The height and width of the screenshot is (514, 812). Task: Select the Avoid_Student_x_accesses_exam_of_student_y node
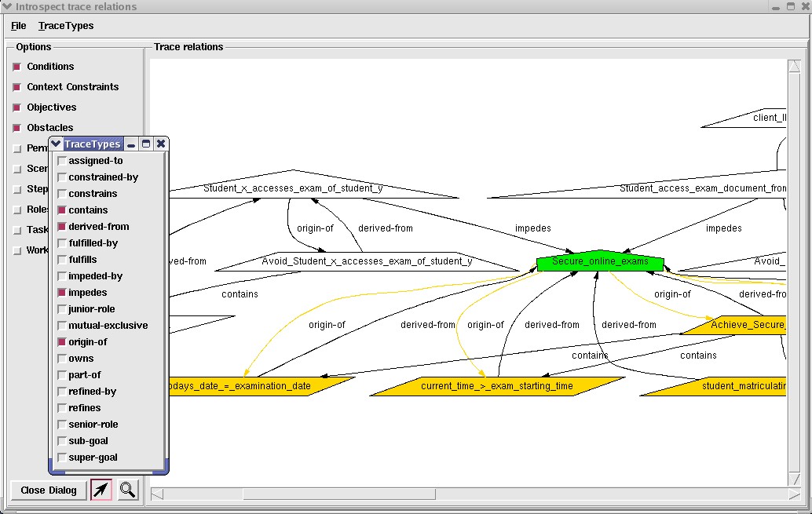pyautogui.click(x=367, y=261)
